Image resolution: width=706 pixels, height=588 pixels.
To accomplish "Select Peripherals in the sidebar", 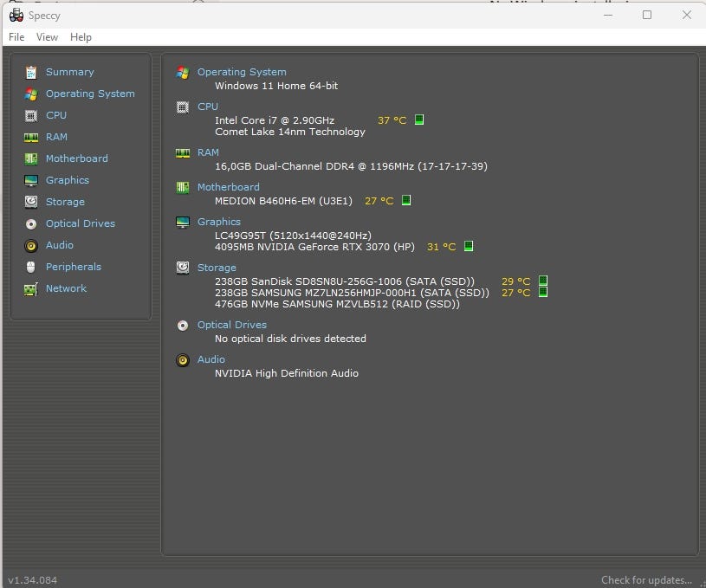I will click(74, 267).
